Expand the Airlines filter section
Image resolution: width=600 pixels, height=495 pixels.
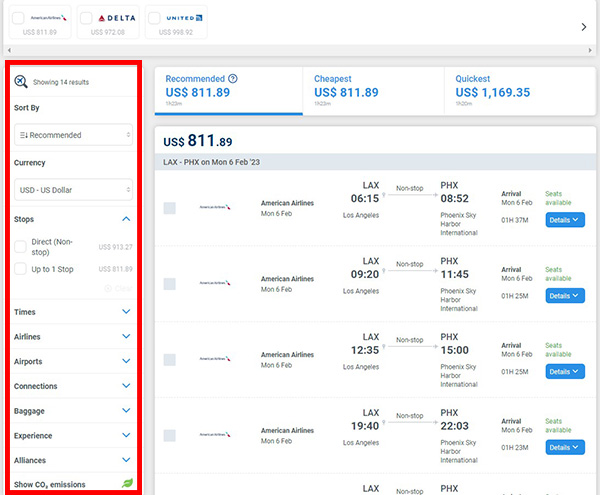click(x=126, y=336)
